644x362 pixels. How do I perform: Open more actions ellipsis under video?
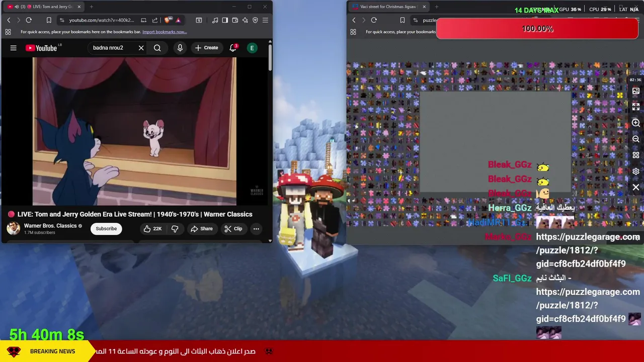[x=256, y=229]
